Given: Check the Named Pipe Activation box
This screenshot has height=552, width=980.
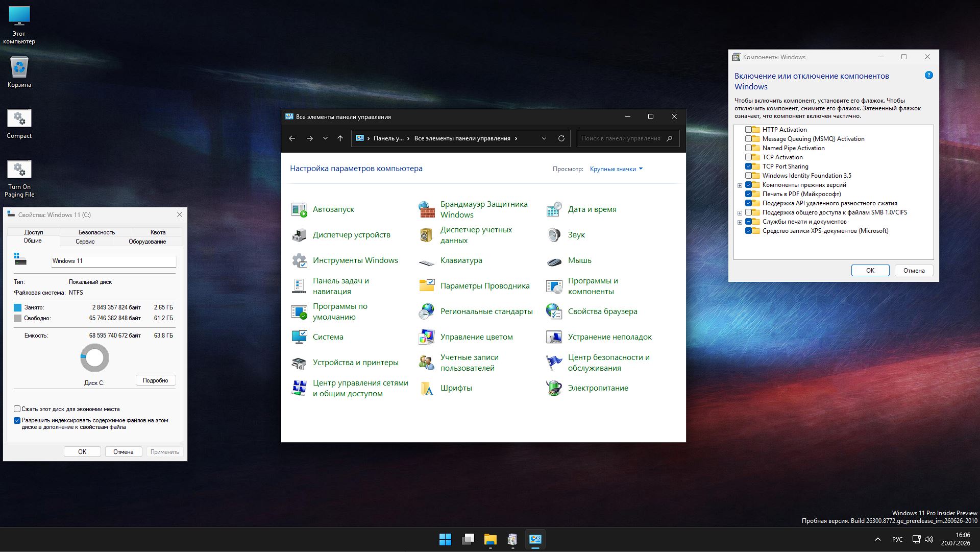Looking at the screenshot, I should pos(748,148).
